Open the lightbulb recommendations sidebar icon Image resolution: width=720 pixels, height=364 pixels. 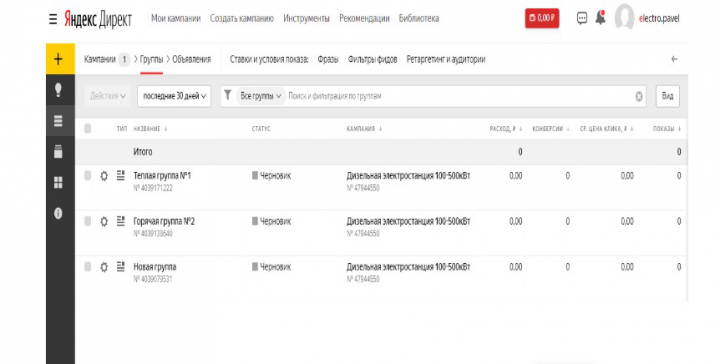[58, 90]
